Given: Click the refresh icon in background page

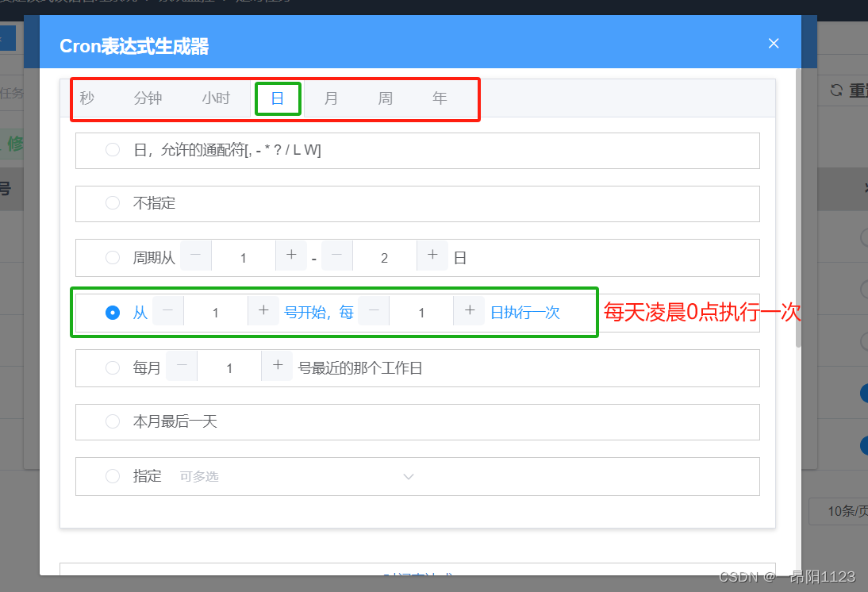Looking at the screenshot, I should 836,90.
